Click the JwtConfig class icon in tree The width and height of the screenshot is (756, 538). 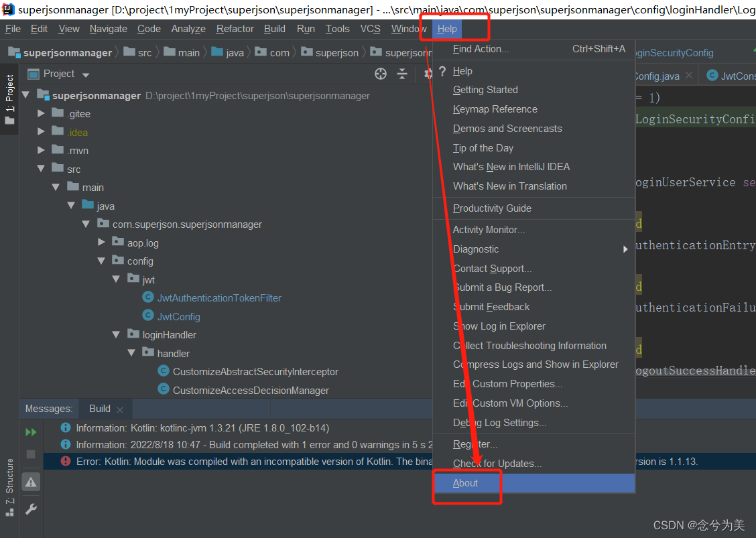click(x=148, y=316)
